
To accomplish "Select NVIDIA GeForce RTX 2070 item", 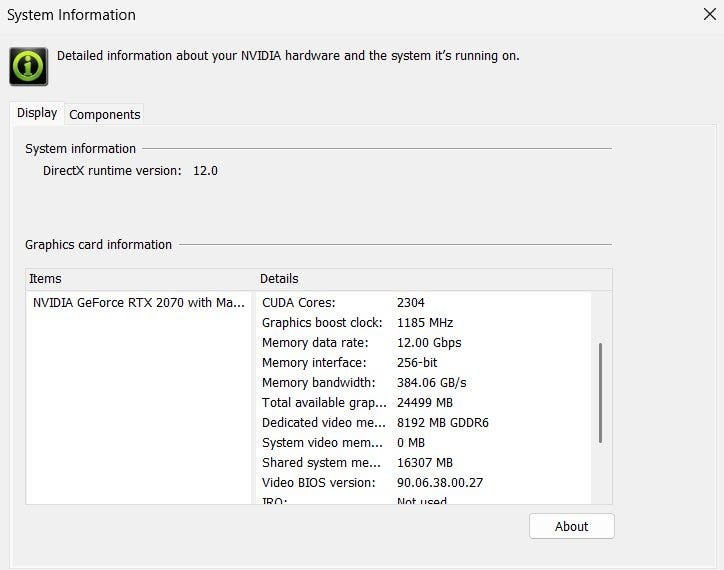I will click(x=138, y=302).
